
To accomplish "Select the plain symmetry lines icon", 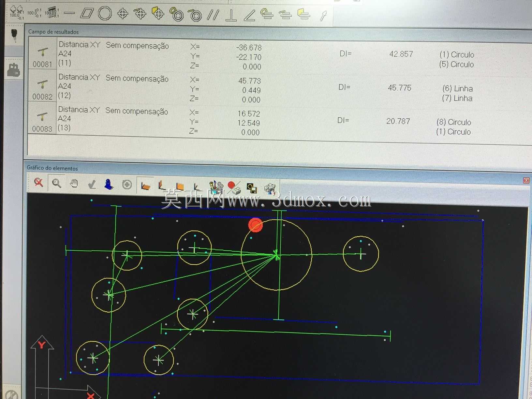I will click(x=285, y=15).
